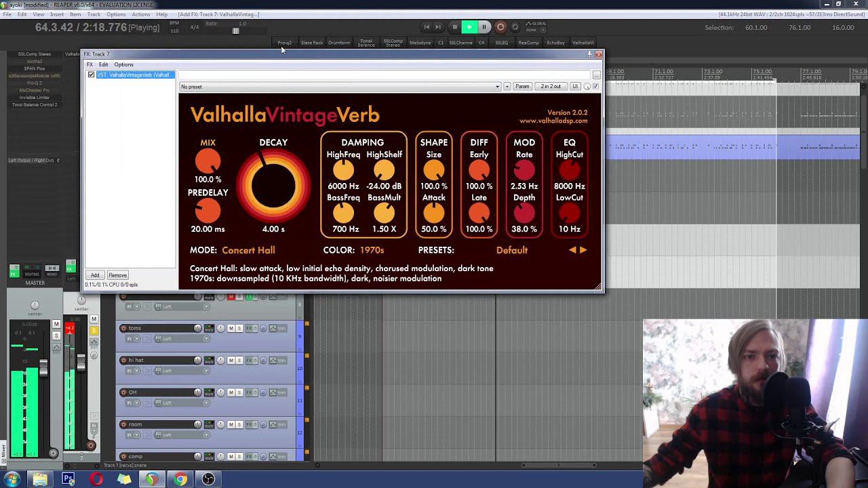Click the Param button
Image resolution: width=868 pixels, height=488 pixels.
pyautogui.click(x=522, y=87)
